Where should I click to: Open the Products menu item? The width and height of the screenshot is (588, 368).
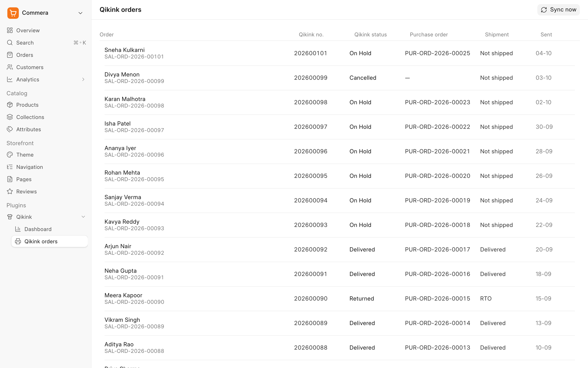tap(46, 105)
